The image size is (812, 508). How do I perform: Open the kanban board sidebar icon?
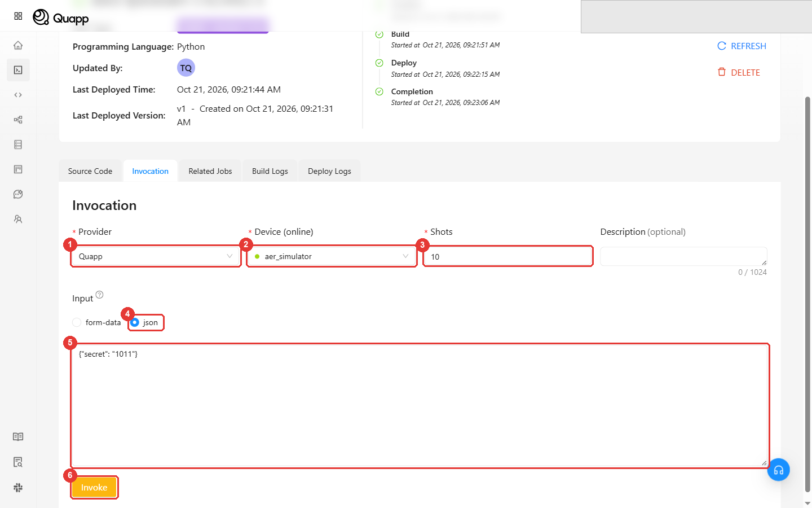click(18, 169)
